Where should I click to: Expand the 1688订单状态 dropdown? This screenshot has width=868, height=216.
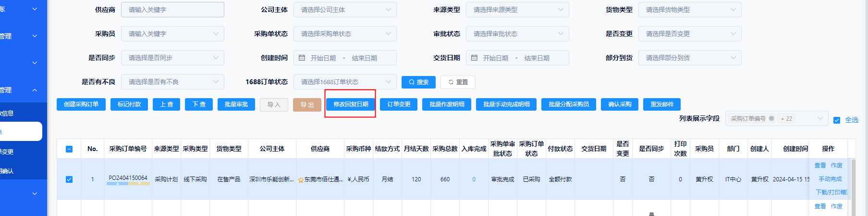[345, 82]
